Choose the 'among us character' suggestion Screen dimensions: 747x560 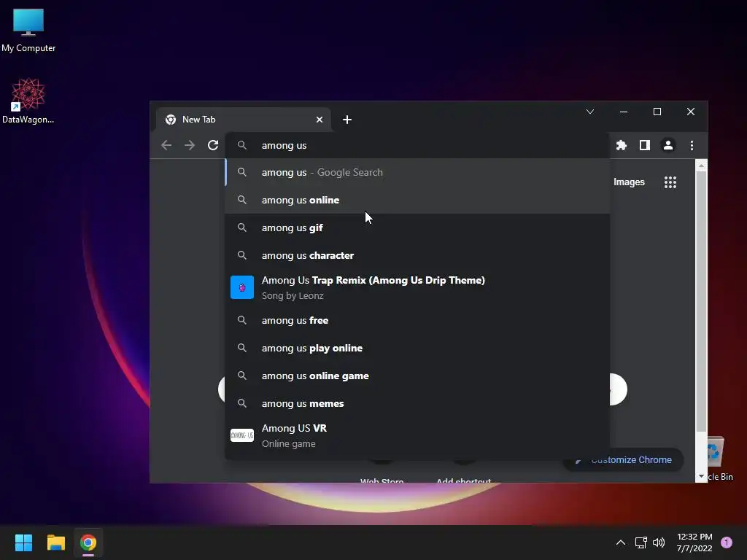417,255
